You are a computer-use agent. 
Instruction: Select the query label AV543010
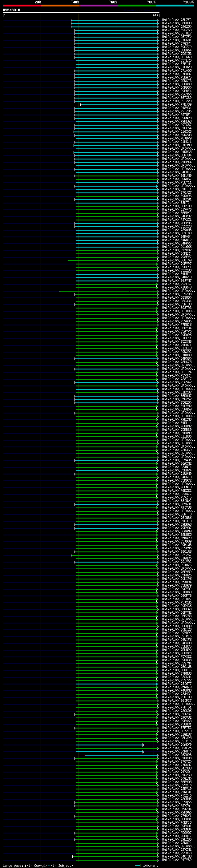pyautogui.click(x=11, y=10)
